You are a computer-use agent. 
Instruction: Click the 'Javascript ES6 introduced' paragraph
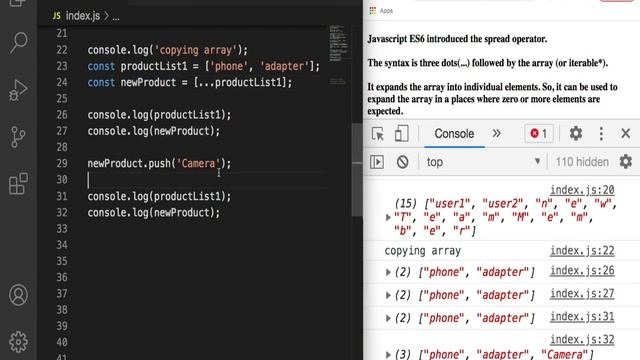[x=457, y=39]
